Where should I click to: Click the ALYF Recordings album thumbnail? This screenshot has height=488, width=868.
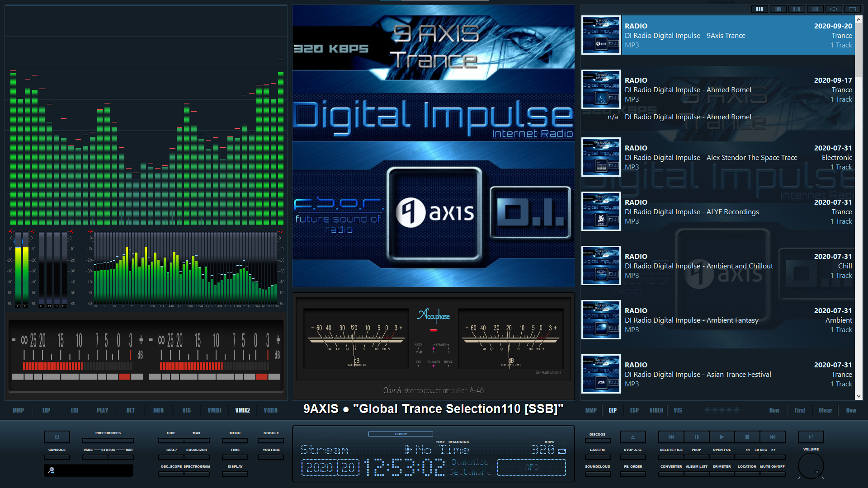pos(601,211)
